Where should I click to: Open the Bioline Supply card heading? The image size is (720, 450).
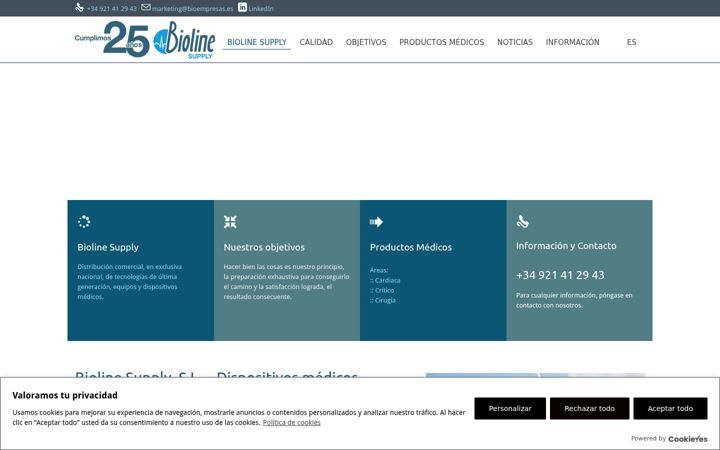click(108, 247)
